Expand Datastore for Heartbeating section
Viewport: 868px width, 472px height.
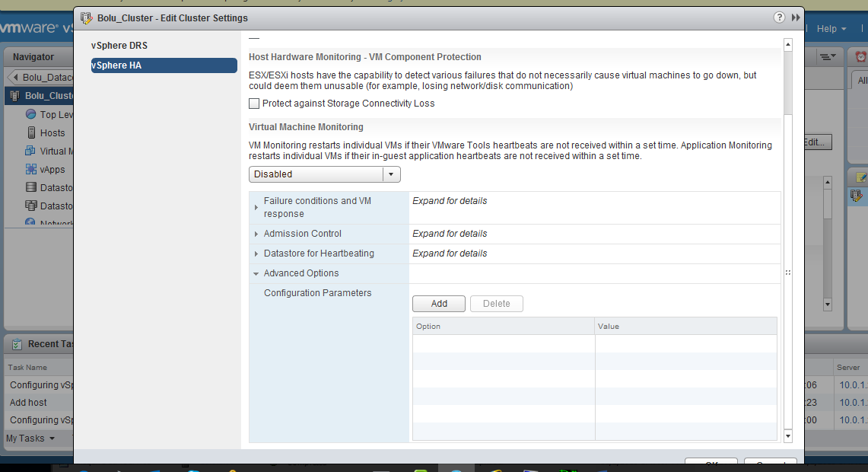pyautogui.click(x=256, y=254)
